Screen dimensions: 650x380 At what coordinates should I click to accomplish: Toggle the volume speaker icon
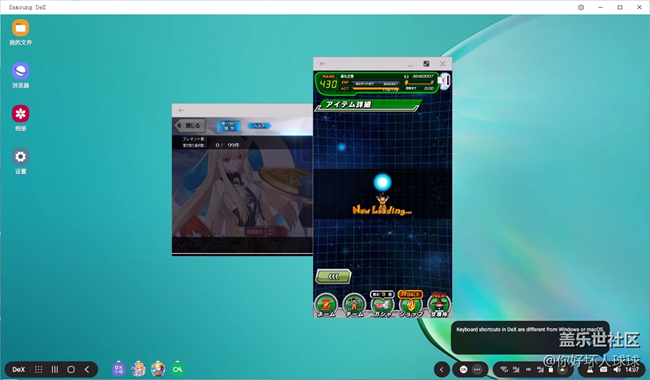(x=617, y=369)
